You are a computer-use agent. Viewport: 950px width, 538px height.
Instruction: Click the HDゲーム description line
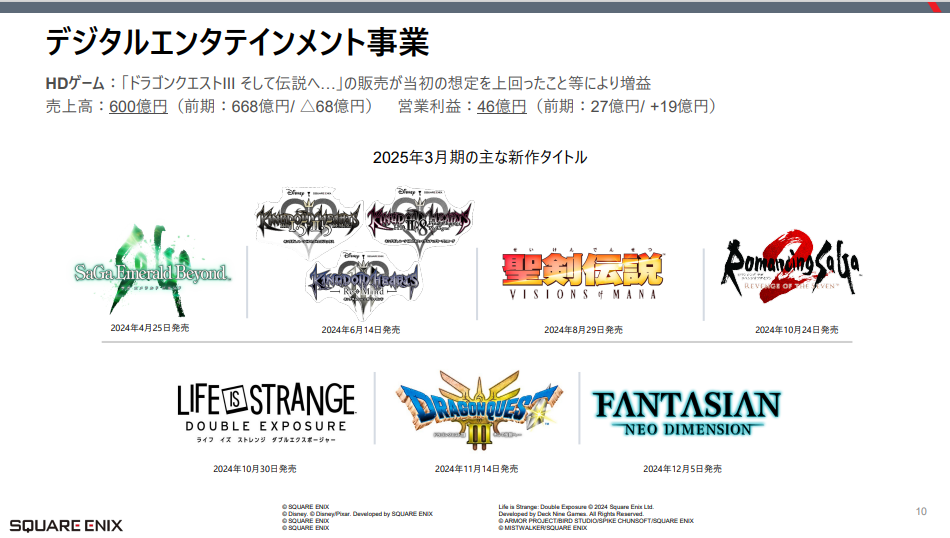click(x=348, y=83)
